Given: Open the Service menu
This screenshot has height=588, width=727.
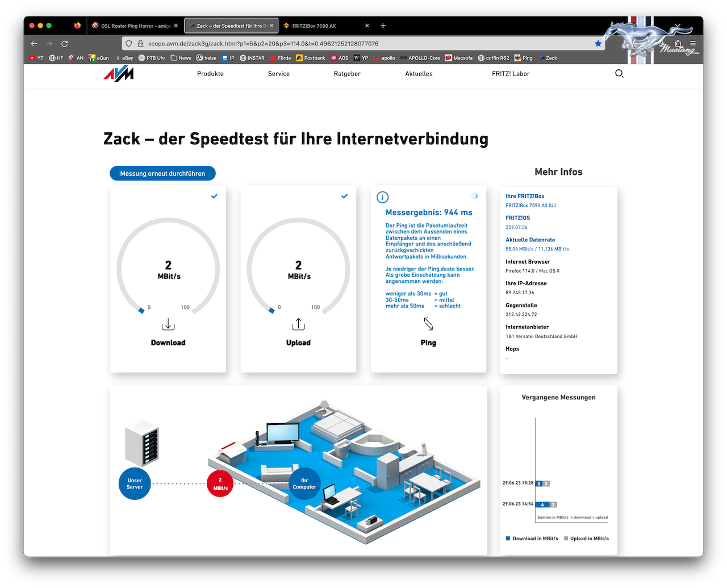Looking at the screenshot, I should click(279, 74).
